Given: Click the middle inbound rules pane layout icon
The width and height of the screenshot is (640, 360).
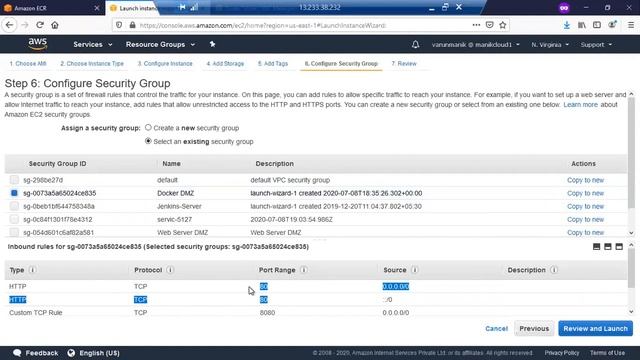Looking at the screenshot, I should click(x=608, y=247).
